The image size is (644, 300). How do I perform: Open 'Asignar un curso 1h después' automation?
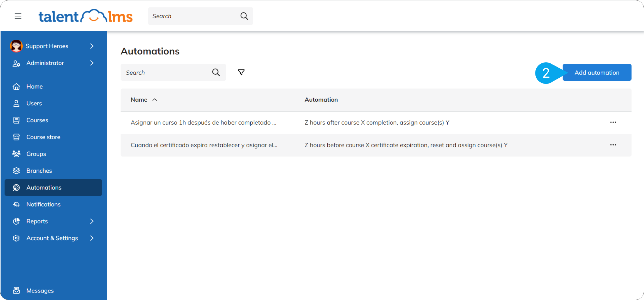click(x=203, y=123)
